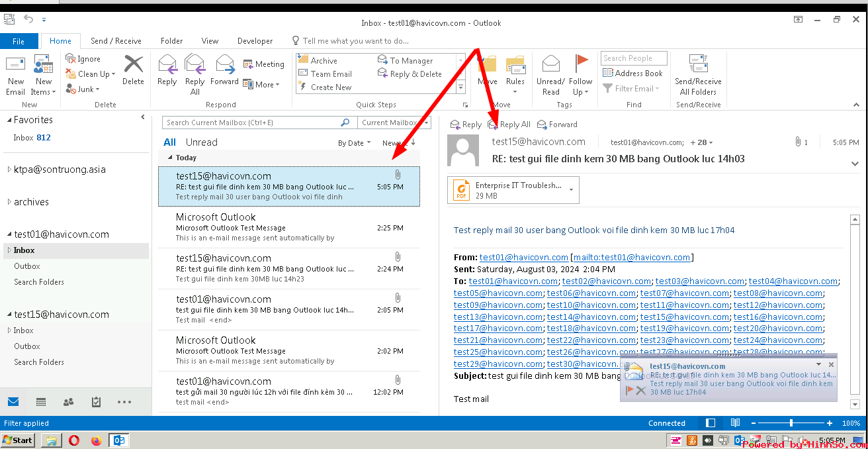Click the ribbon Reply button

point(167,70)
